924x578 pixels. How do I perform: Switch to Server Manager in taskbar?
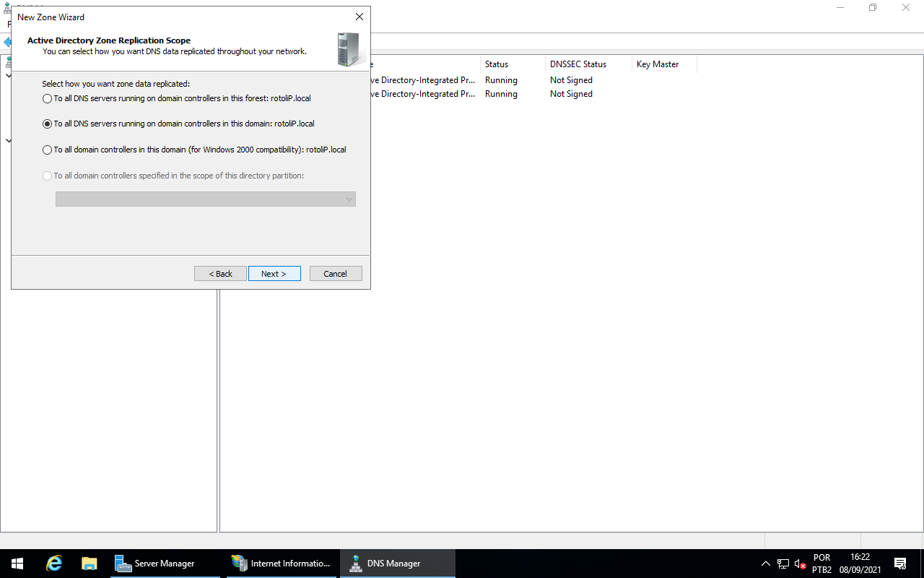(166, 564)
